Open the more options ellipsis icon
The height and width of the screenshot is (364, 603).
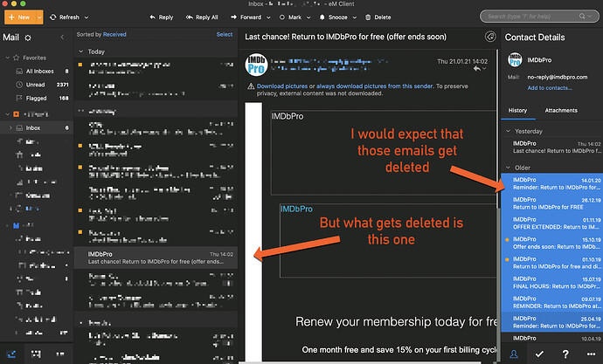[591, 354]
